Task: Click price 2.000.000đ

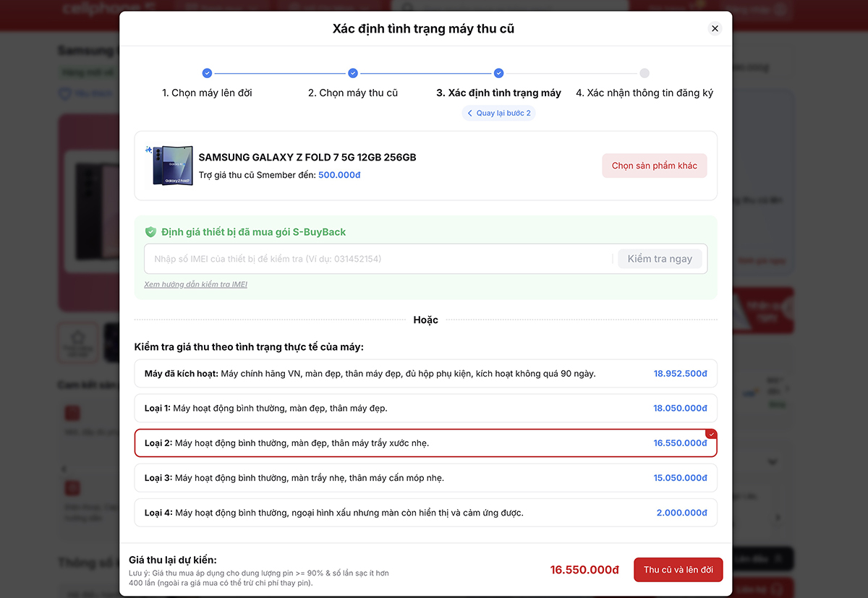Action: coord(681,513)
